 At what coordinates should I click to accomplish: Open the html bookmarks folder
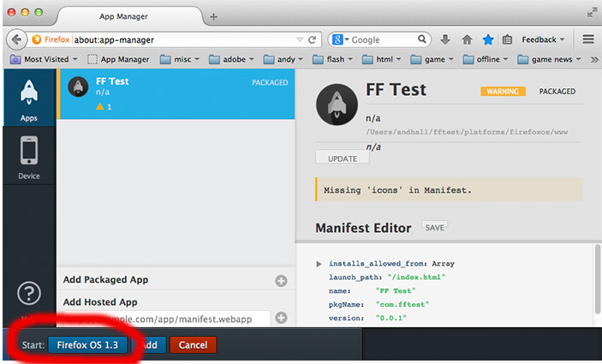tap(382, 59)
